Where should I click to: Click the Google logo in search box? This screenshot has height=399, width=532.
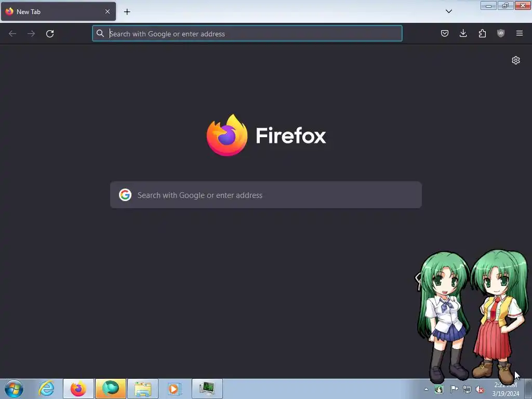click(125, 195)
